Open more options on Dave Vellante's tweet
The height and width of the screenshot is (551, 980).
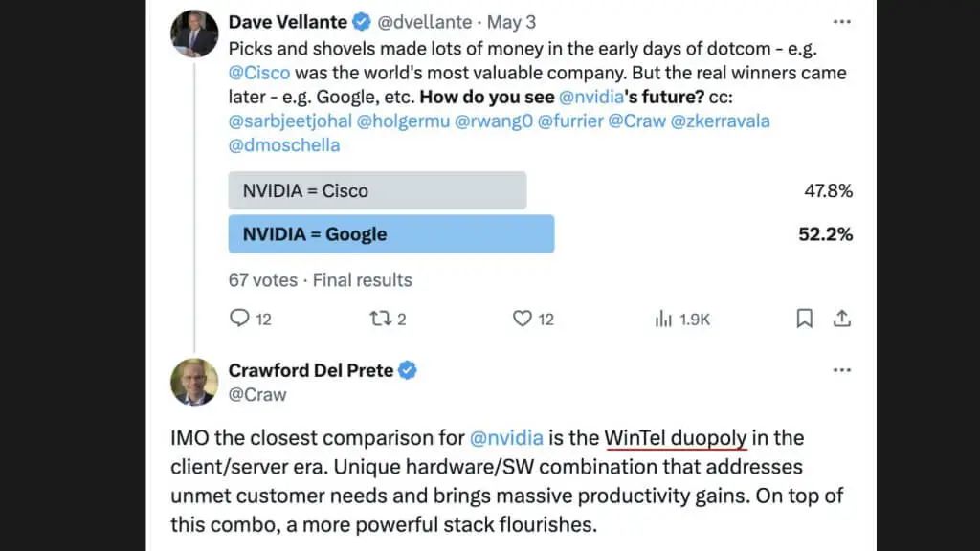click(x=842, y=22)
